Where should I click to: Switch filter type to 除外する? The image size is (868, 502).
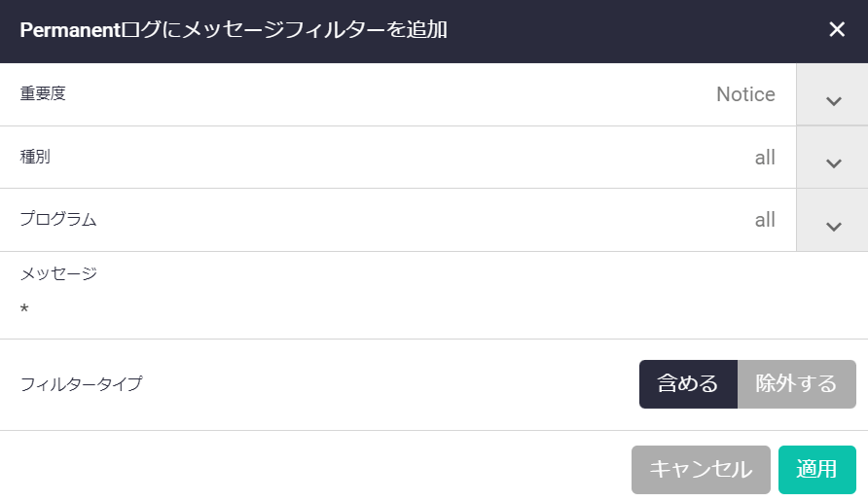click(796, 384)
